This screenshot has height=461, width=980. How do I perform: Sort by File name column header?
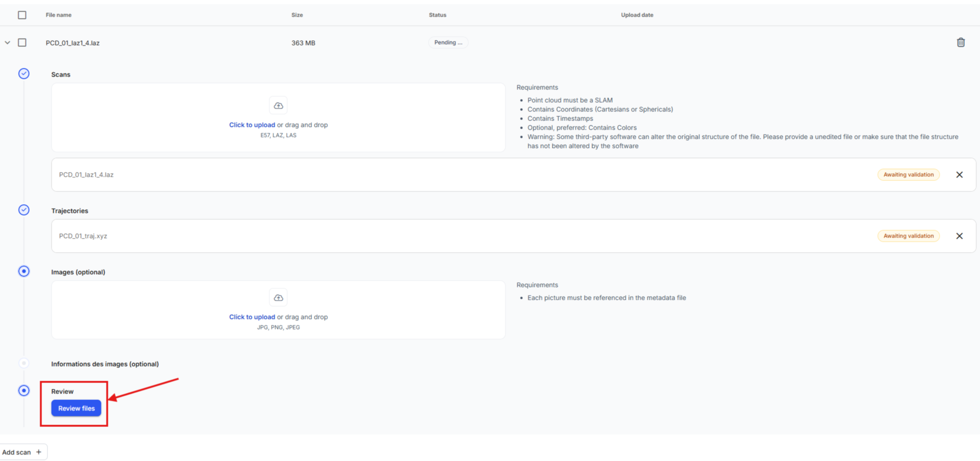[59, 15]
